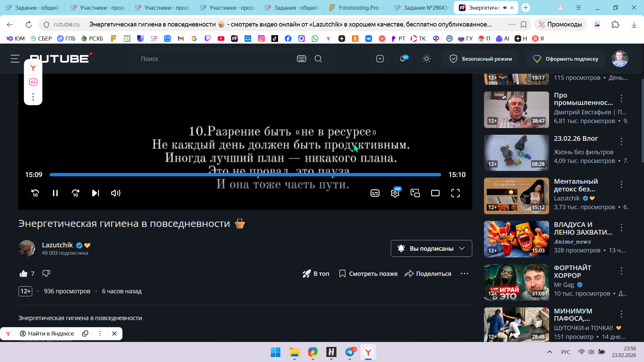Click 'Смотреть позже' button
The width and height of the screenshot is (644, 362).
tap(368, 274)
